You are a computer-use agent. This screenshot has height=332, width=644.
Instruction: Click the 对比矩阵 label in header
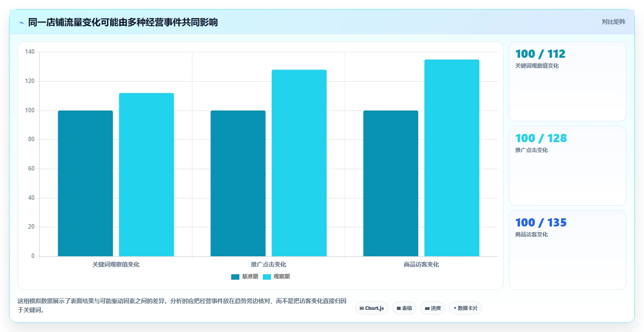point(613,22)
